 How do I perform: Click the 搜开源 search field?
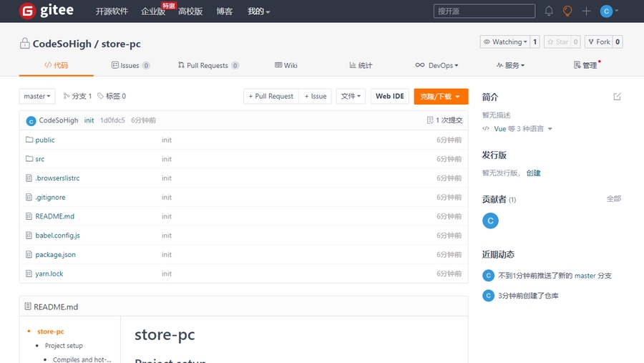(x=484, y=11)
